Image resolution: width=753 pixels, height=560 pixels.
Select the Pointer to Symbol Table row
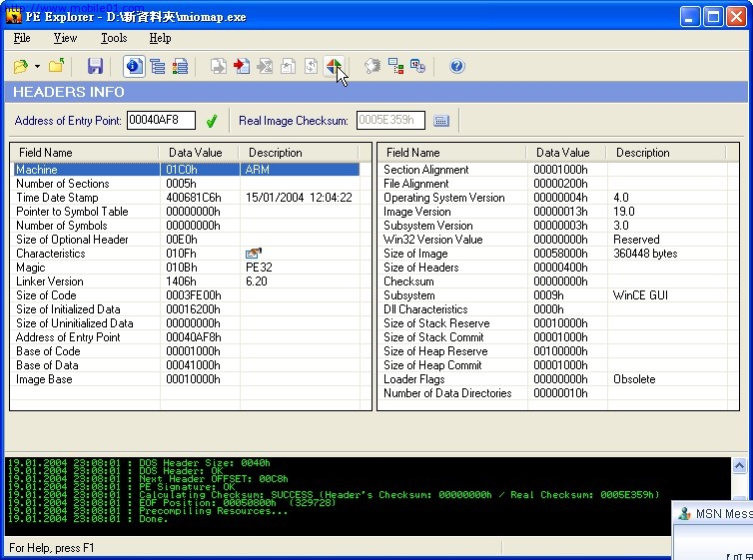(187, 212)
